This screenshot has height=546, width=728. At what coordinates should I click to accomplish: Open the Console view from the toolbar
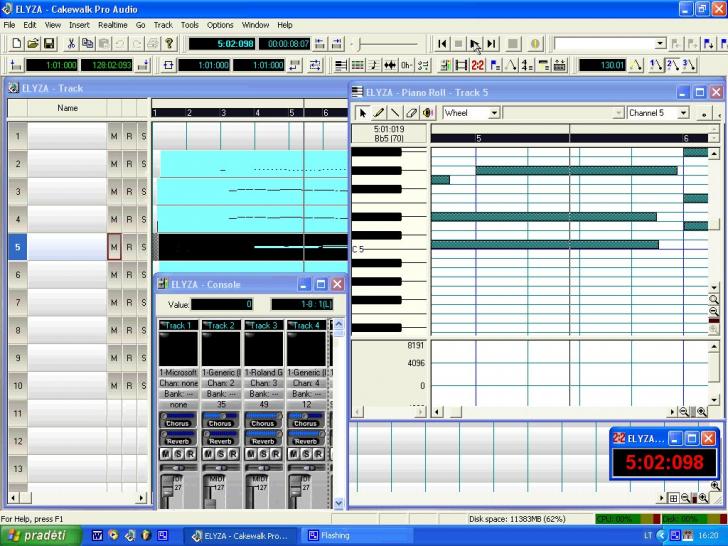click(445, 65)
